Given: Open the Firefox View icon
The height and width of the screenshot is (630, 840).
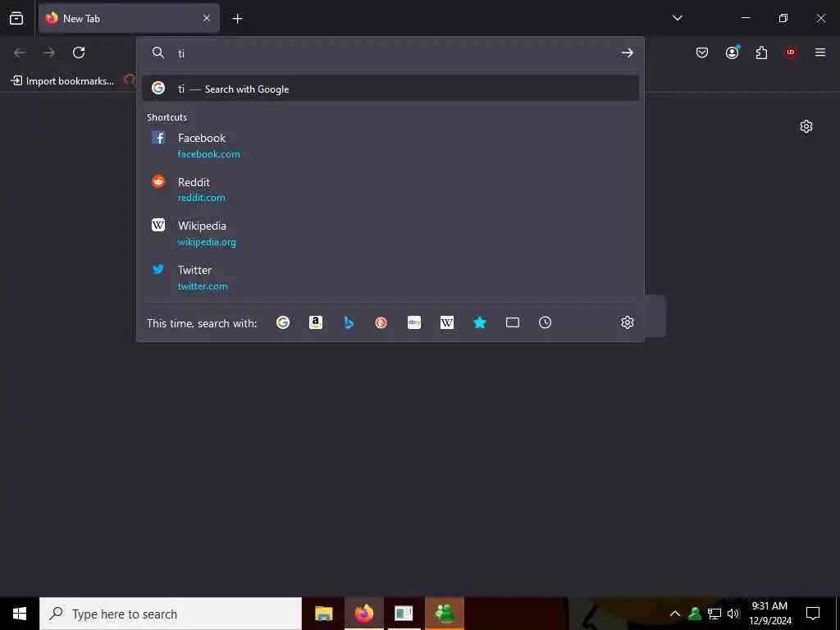Looking at the screenshot, I should point(16,18).
